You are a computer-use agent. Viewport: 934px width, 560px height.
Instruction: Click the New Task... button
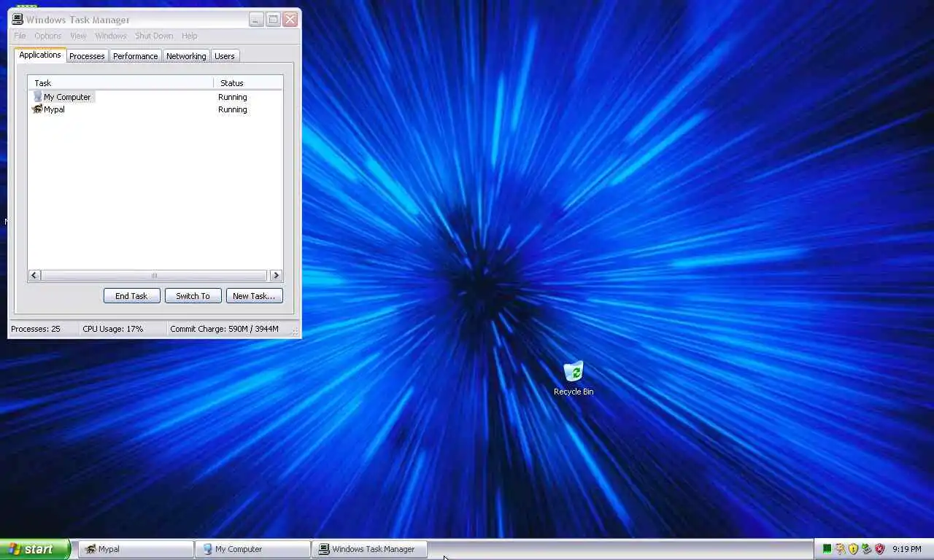click(x=254, y=296)
